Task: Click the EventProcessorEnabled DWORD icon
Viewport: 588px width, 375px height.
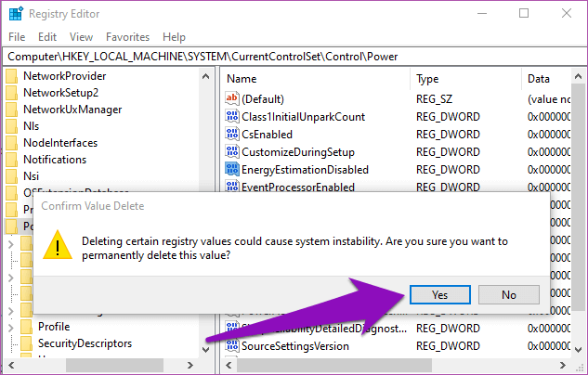Action: pos(231,187)
